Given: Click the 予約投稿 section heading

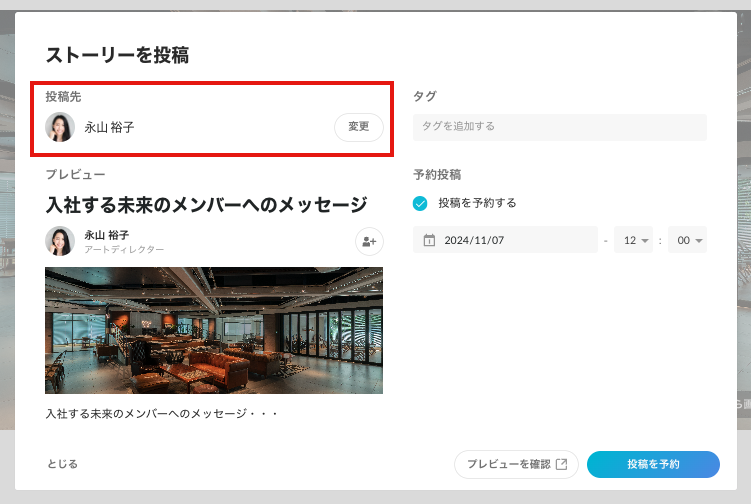Looking at the screenshot, I should 437,174.
